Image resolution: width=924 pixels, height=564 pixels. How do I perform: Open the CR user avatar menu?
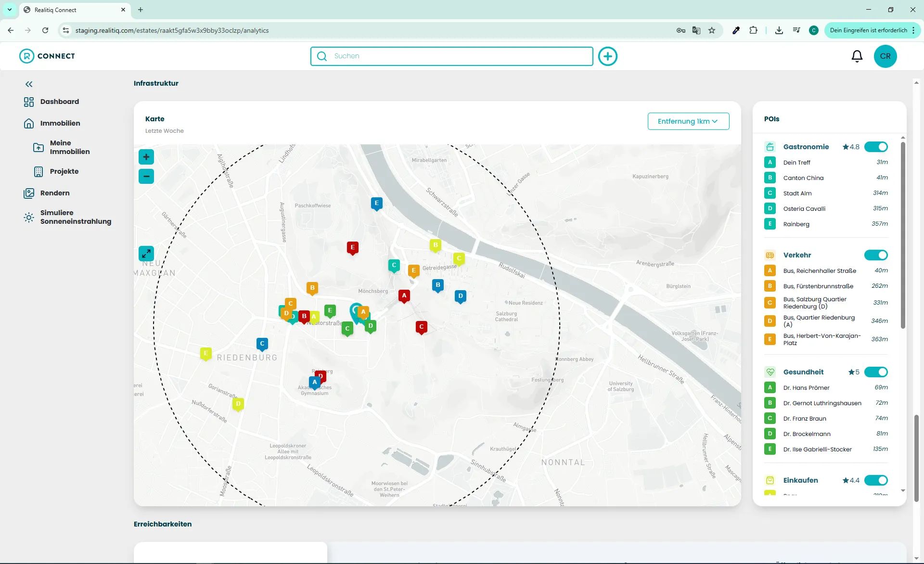click(885, 56)
